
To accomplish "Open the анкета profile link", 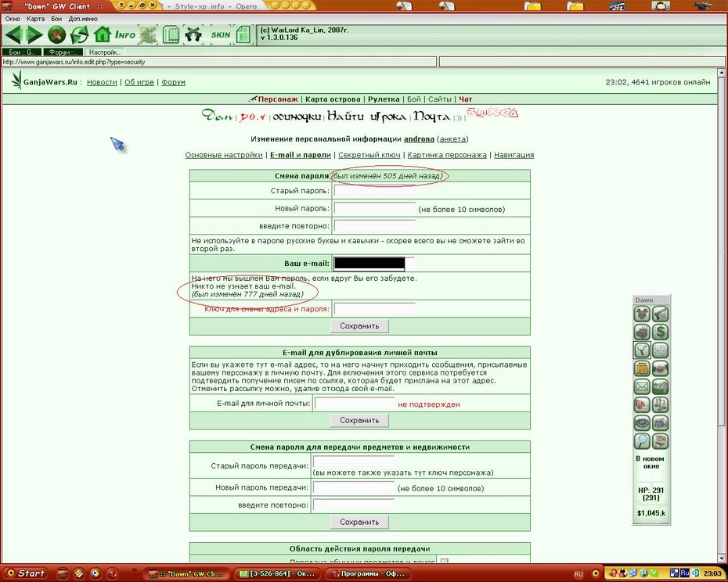I will (x=452, y=139).
